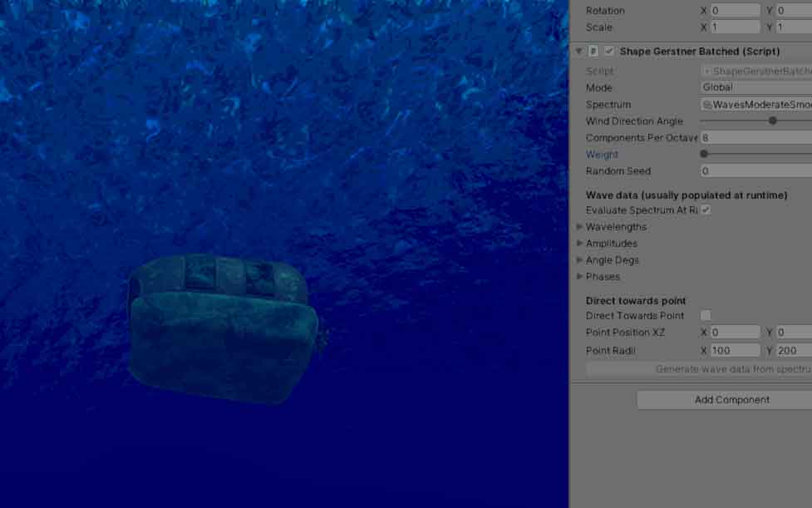Image resolution: width=812 pixels, height=508 pixels.
Task: Click the Weight property label
Action: (602, 154)
